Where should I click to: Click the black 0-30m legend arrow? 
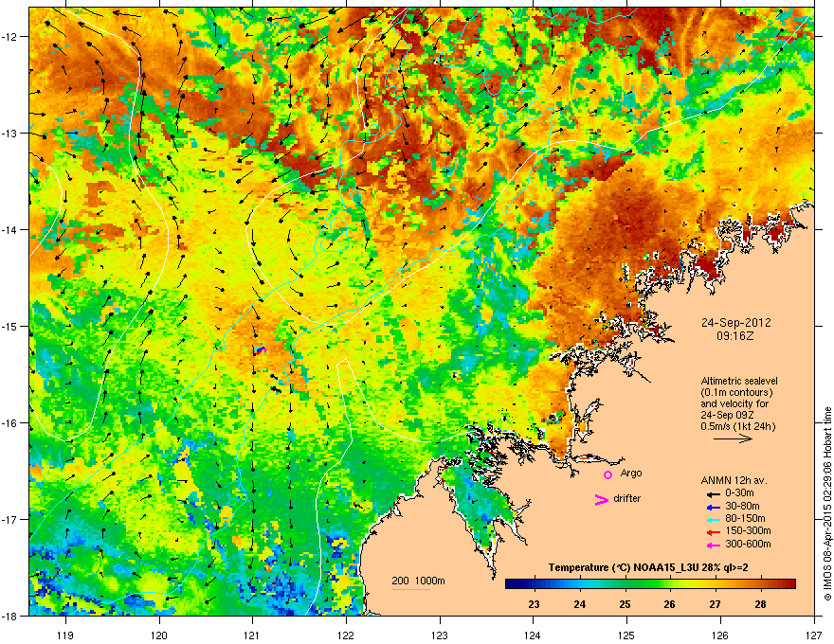pos(712,493)
